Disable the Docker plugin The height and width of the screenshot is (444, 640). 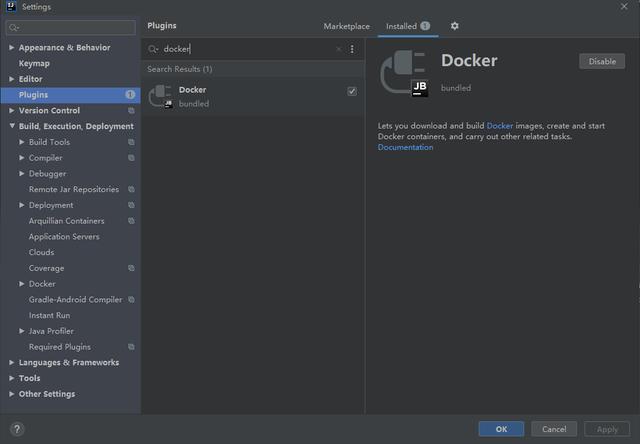coord(602,61)
